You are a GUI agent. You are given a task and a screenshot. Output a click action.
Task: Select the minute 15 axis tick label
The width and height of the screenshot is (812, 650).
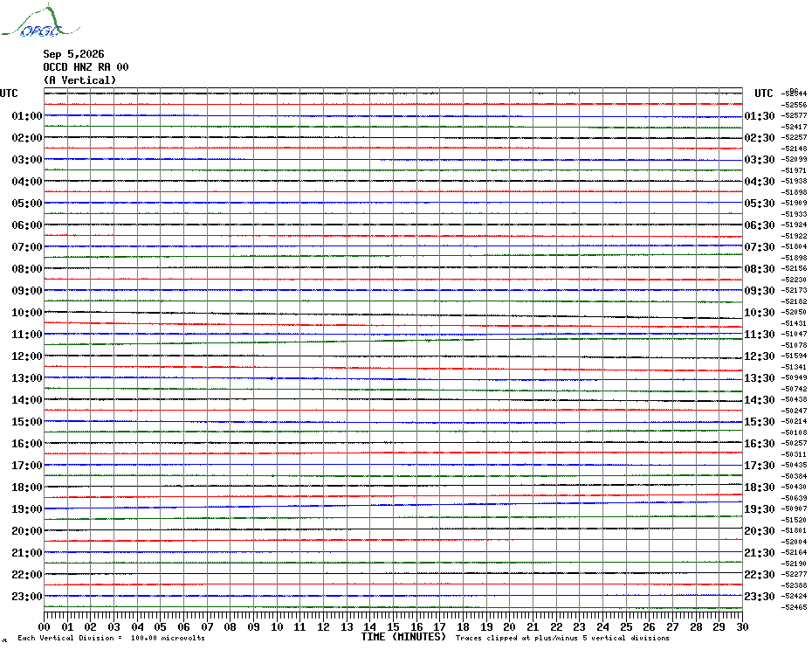(393, 626)
